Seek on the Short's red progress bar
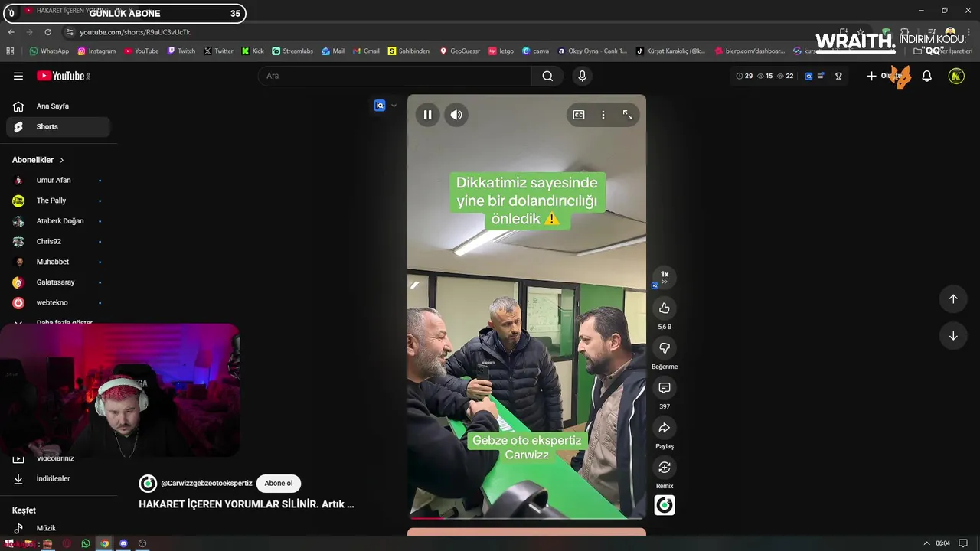This screenshot has height=551, width=980. 527,518
